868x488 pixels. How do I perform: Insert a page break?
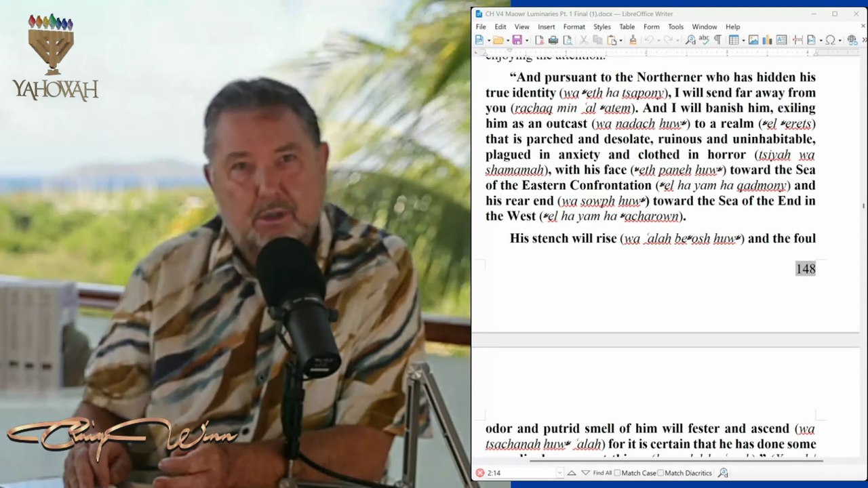tap(797, 40)
